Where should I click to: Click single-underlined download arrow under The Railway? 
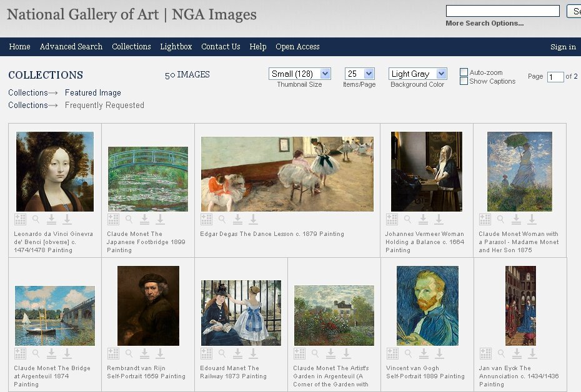click(253, 354)
